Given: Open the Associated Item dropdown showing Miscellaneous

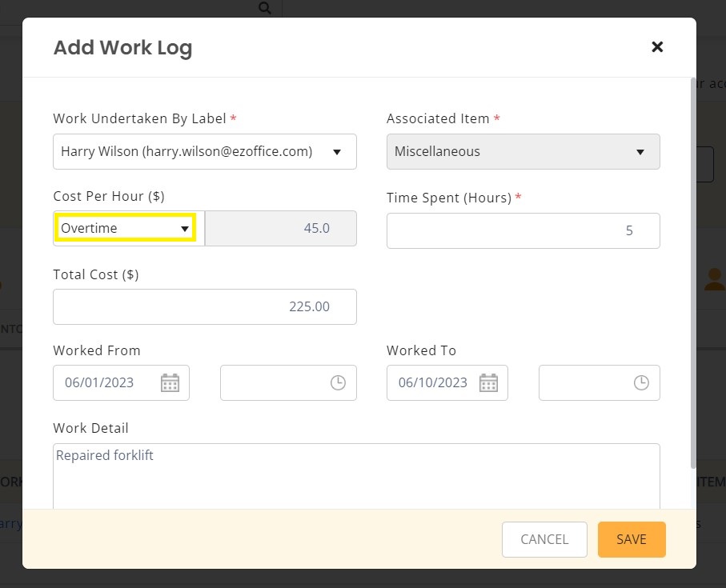Looking at the screenshot, I should pos(523,151).
